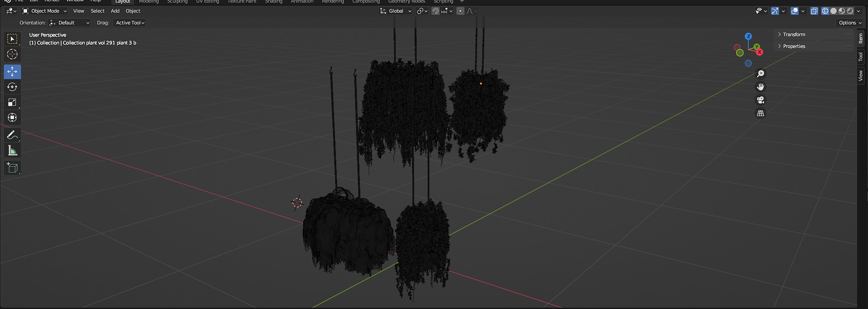Screen dimensions: 868x309
Task: Switch to the Modeling workspace tab
Action: click(x=149, y=2)
